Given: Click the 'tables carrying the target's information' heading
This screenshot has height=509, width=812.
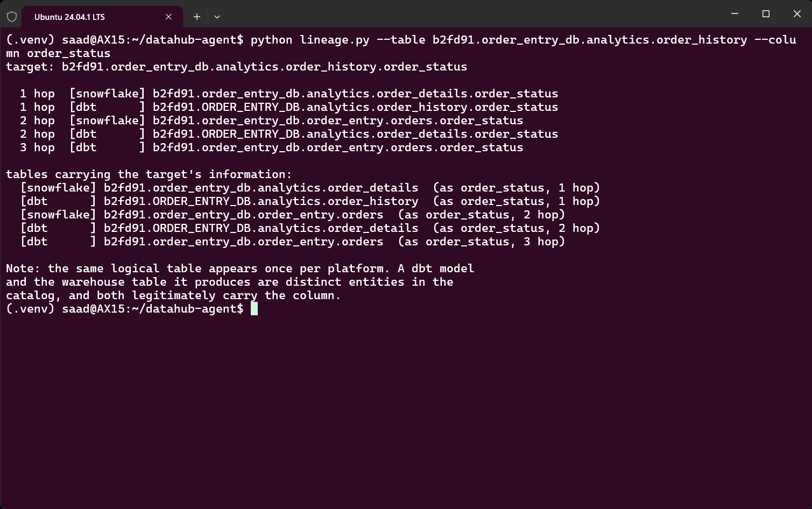Looking at the screenshot, I should (x=149, y=174).
